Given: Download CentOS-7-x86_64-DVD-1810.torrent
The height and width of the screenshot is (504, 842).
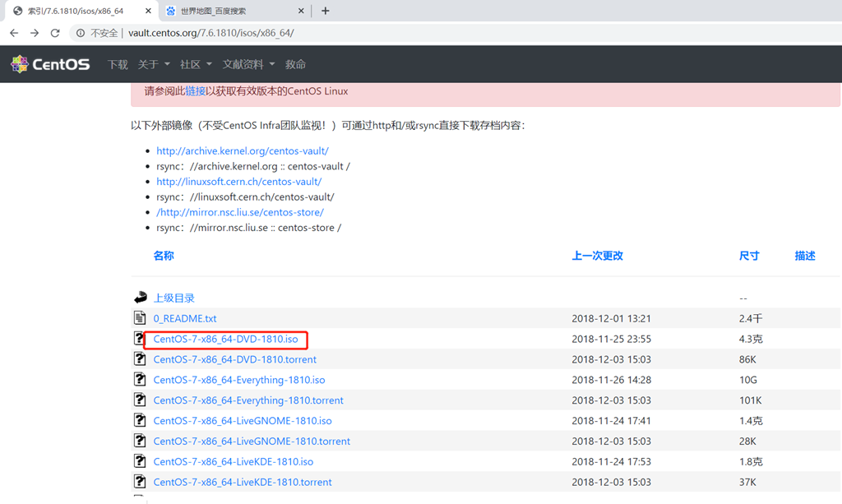Looking at the screenshot, I should pos(234,359).
